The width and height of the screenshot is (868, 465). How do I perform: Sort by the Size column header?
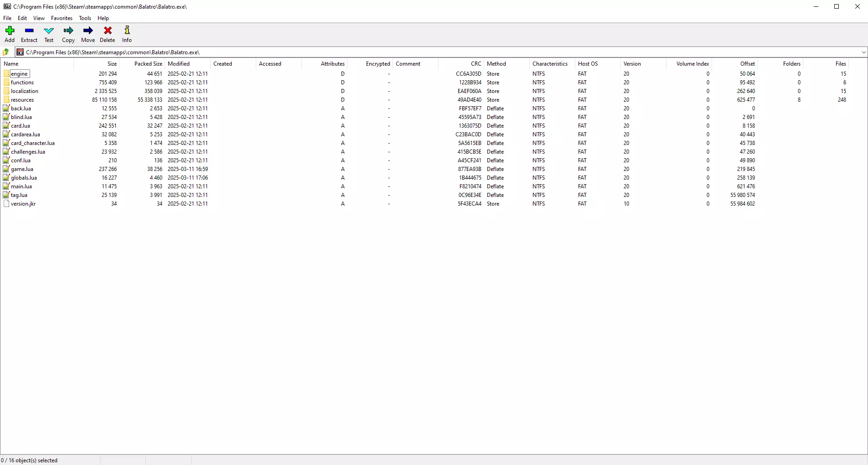click(96, 64)
